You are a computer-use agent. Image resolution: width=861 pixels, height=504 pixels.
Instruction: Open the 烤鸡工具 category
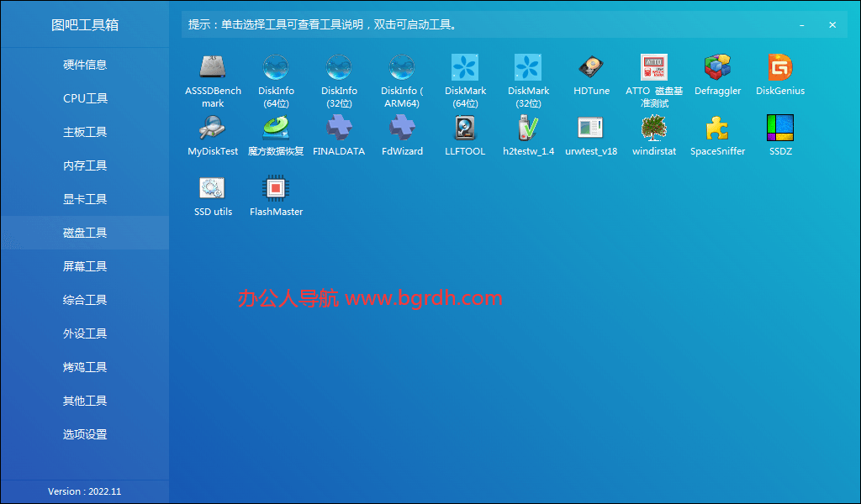(85, 367)
